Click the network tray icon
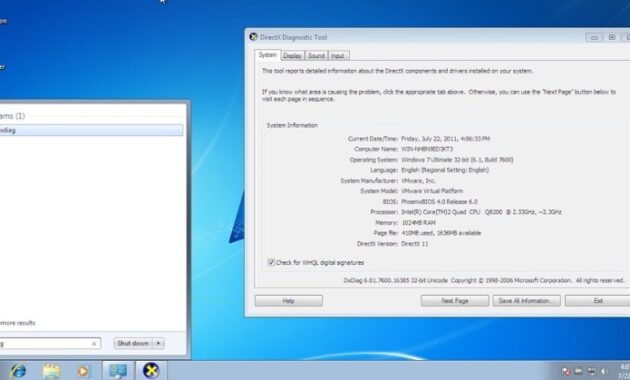This screenshot has width=630, height=380. pyautogui.click(x=591, y=372)
